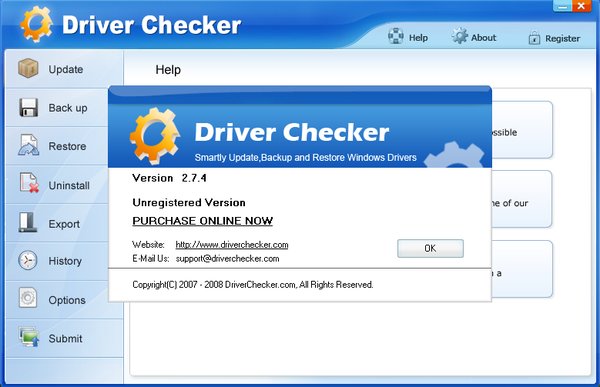Close the Driver Checker window
The width and height of the screenshot is (600, 387).
click(582, 6)
